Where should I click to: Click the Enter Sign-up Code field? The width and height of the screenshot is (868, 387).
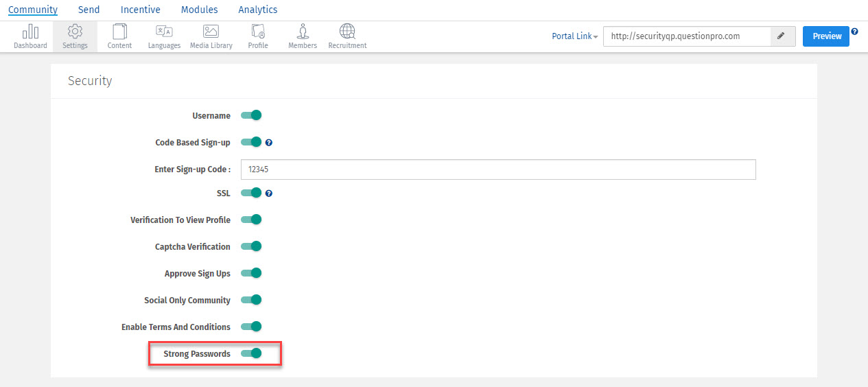(x=498, y=169)
